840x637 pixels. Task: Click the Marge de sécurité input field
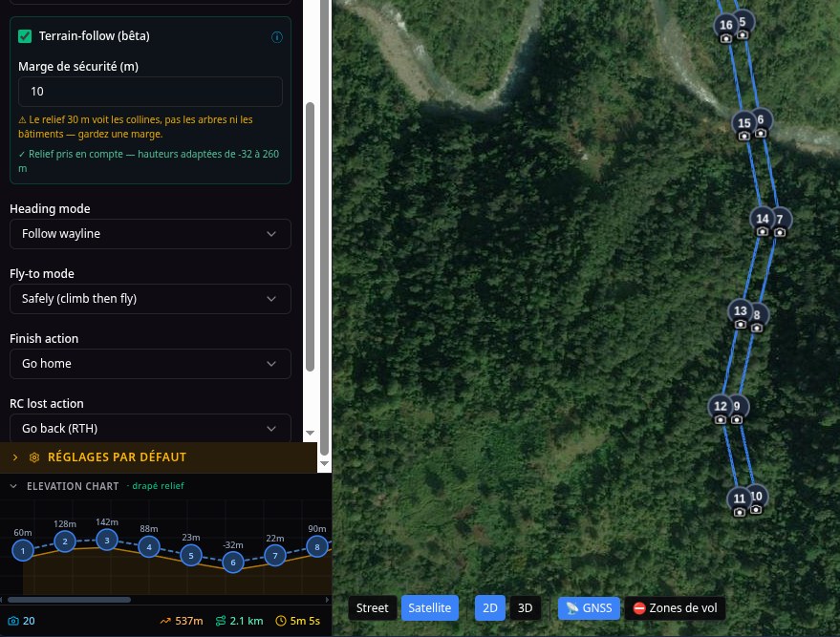[x=150, y=92]
